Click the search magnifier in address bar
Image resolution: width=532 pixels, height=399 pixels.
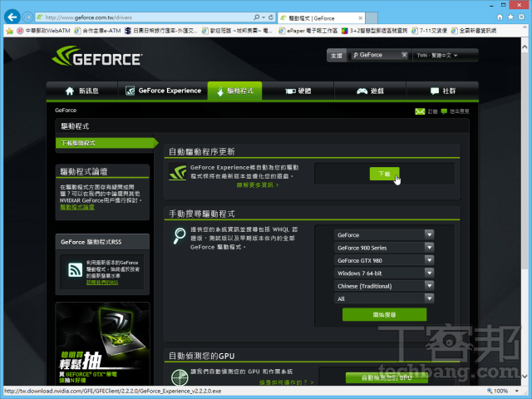click(x=257, y=17)
